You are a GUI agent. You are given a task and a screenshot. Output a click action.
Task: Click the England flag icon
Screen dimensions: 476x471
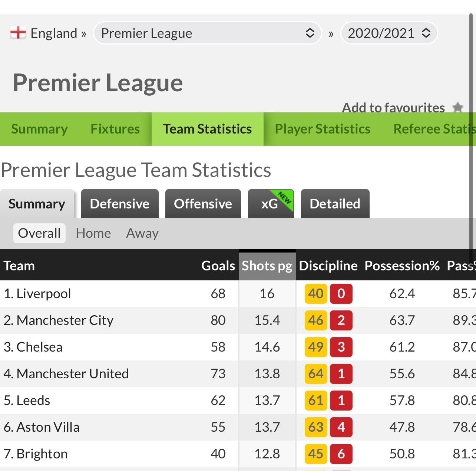pos(18,33)
